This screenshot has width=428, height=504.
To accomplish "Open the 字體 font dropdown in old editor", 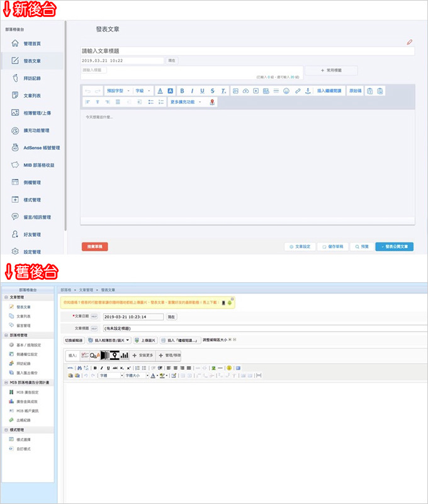I will tap(111, 375).
